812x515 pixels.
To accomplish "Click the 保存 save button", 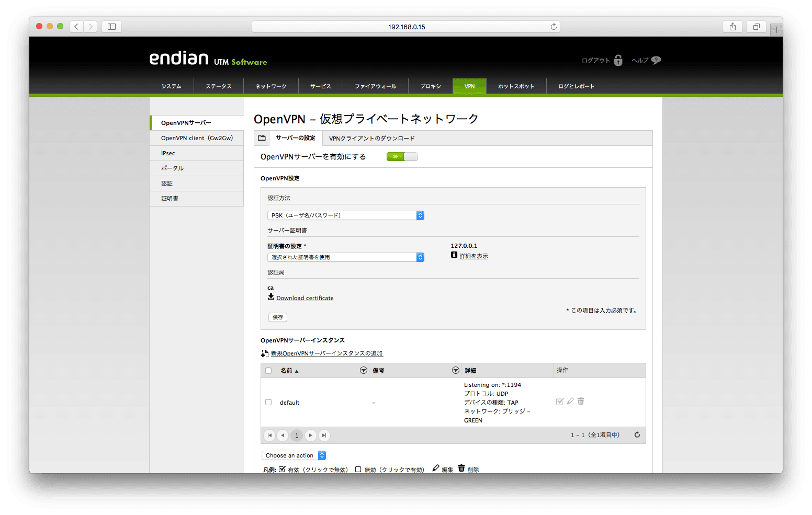I will click(278, 317).
